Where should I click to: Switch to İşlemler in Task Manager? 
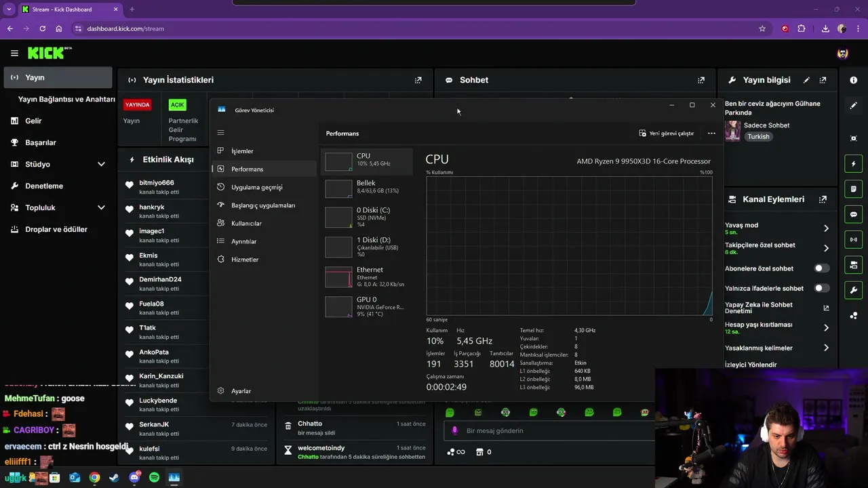[x=263, y=151]
